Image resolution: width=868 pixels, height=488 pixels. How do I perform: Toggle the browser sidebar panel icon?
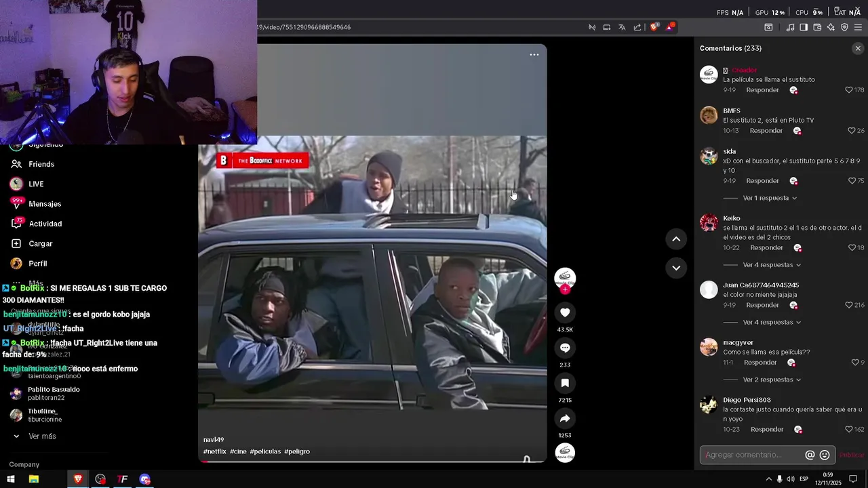pyautogui.click(x=804, y=27)
